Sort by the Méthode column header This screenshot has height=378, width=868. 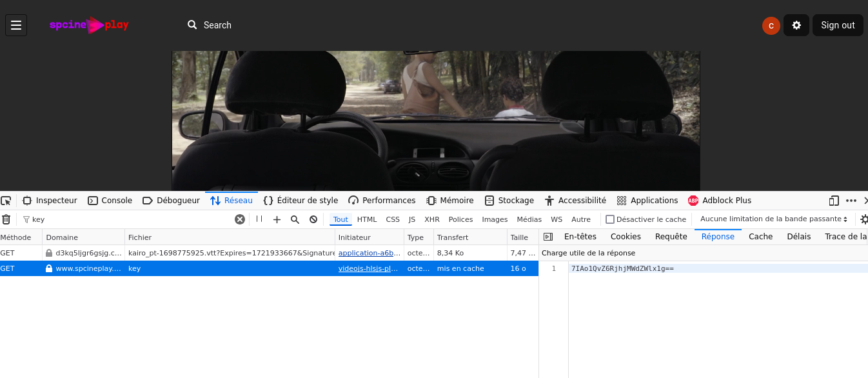tap(21, 237)
